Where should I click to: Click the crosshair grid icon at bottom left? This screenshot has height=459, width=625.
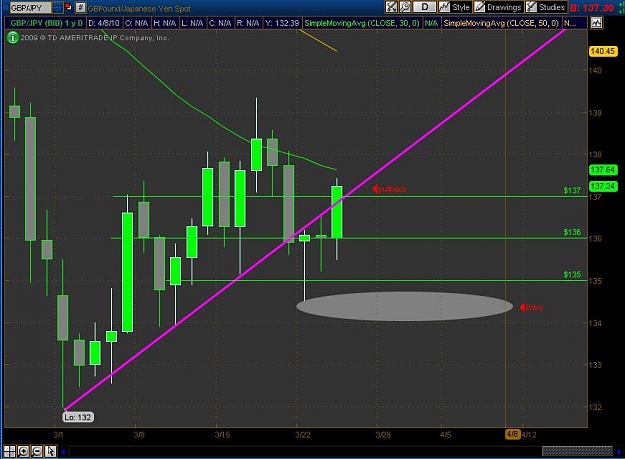pyautogui.click(x=10, y=451)
